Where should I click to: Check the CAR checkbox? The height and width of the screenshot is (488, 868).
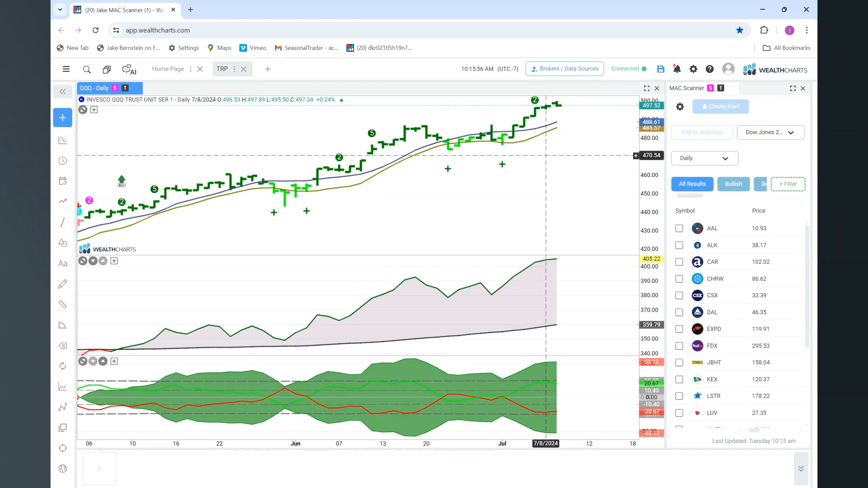[679, 262]
